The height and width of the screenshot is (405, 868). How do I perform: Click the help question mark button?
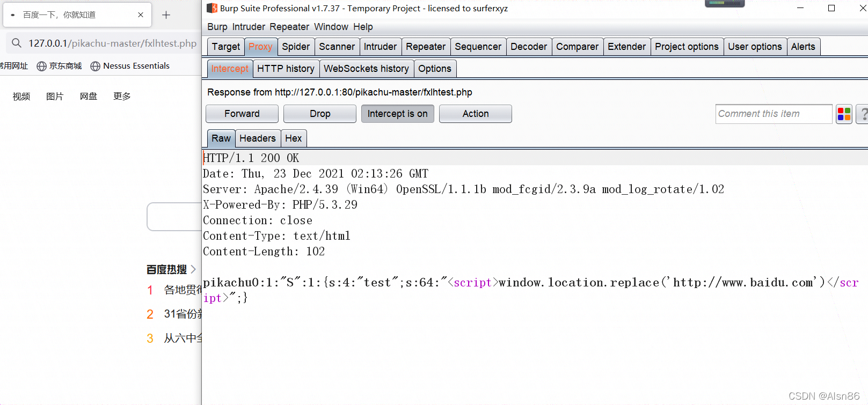click(863, 114)
